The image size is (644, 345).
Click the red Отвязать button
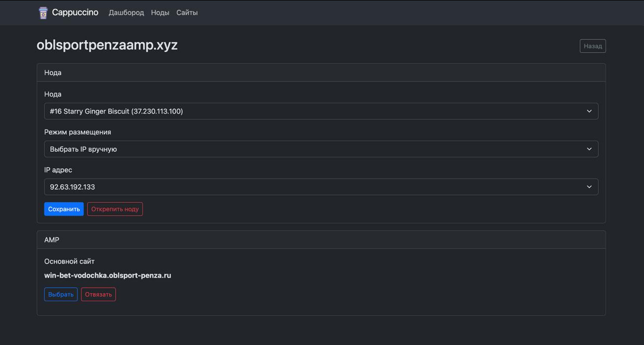[x=98, y=294]
